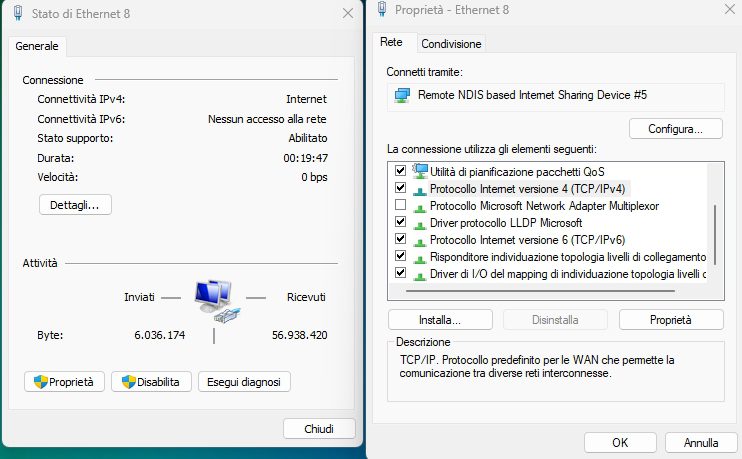Click the Stato supporto value Abilitato

308,138
